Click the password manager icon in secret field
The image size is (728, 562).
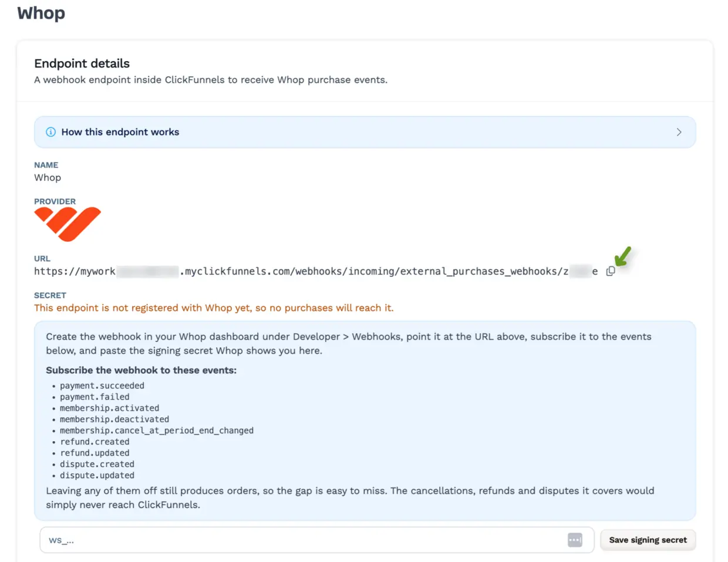(575, 540)
